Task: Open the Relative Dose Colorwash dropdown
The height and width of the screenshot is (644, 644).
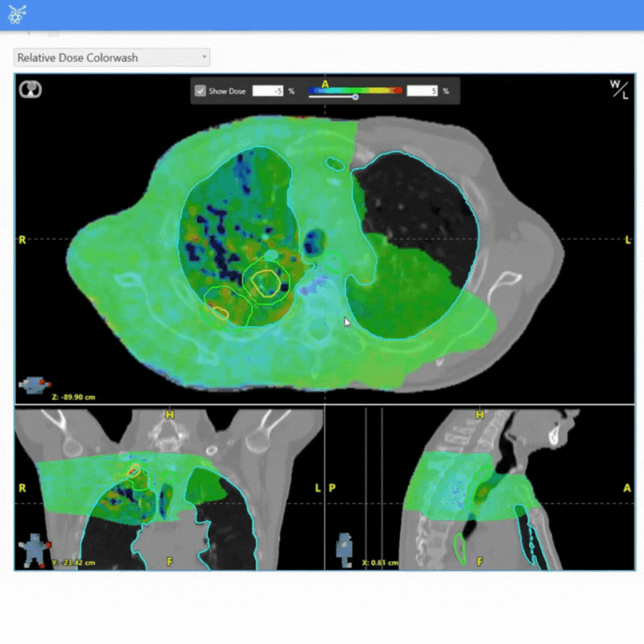Action: [x=113, y=58]
